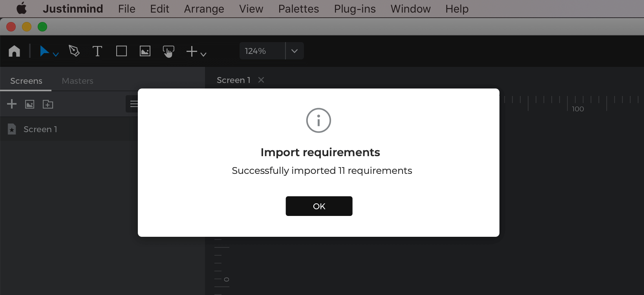644x295 pixels.
Task: Click the 124% zoom input field
Action: pyautogui.click(x=262, y=51)
